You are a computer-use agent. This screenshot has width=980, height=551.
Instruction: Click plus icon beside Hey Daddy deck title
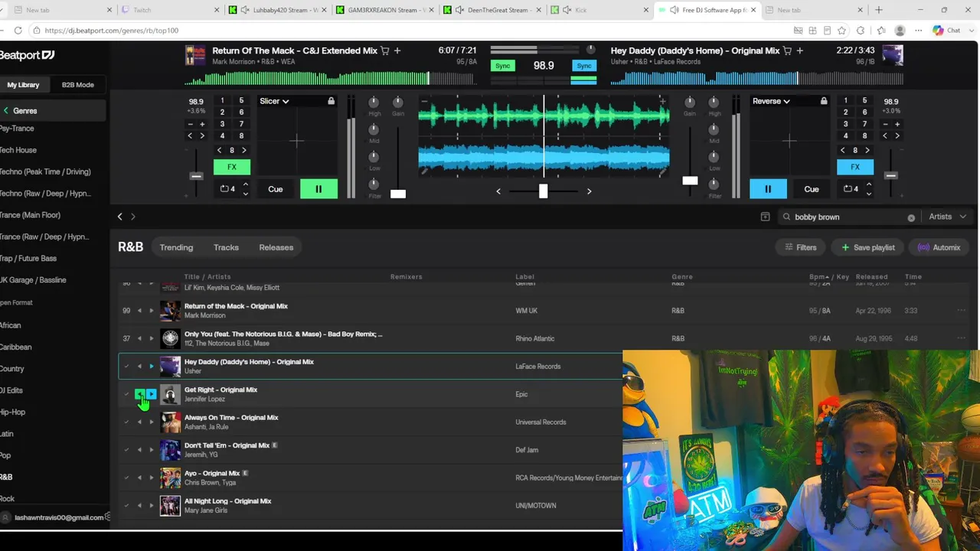(x=800, y=51)
